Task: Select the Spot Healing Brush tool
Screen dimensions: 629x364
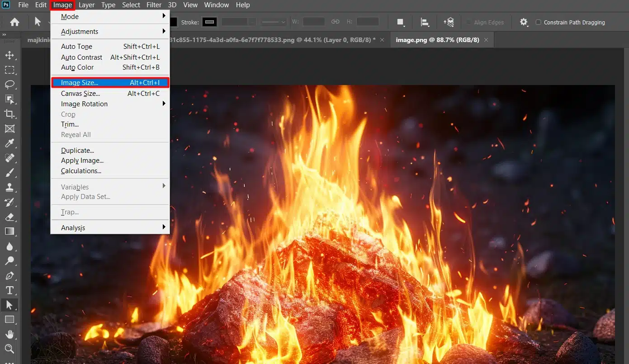Action: point(9,158)
